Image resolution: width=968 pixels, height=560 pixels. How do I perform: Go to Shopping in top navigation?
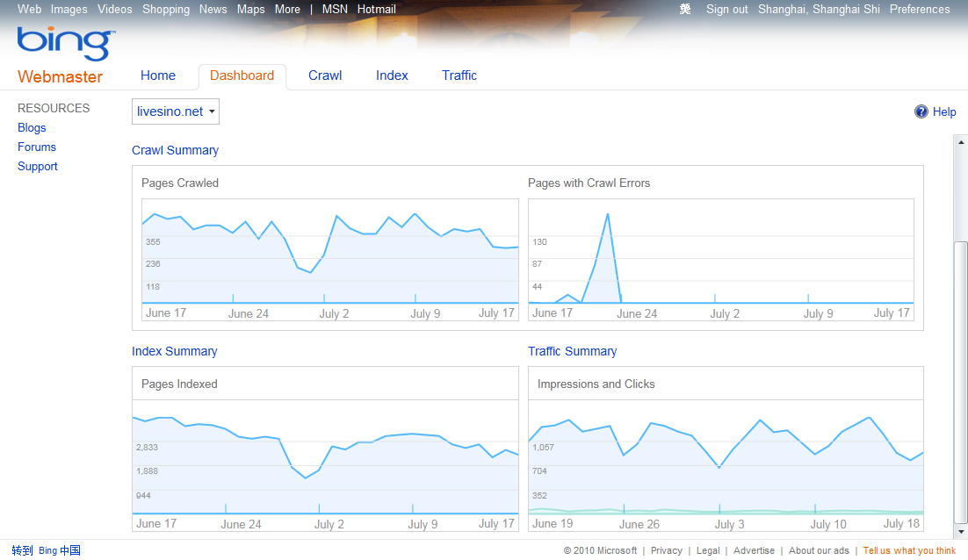point(166,10)
